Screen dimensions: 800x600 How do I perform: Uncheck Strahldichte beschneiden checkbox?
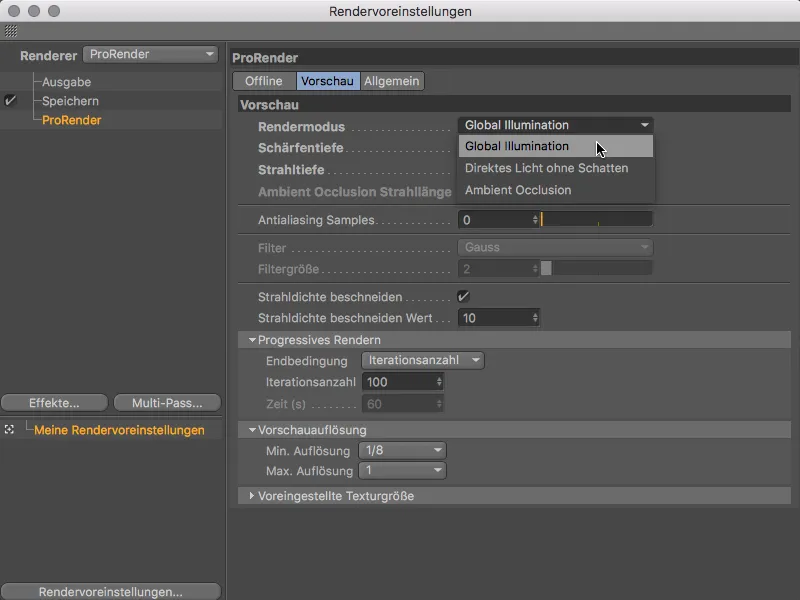[x=463, y=296]
